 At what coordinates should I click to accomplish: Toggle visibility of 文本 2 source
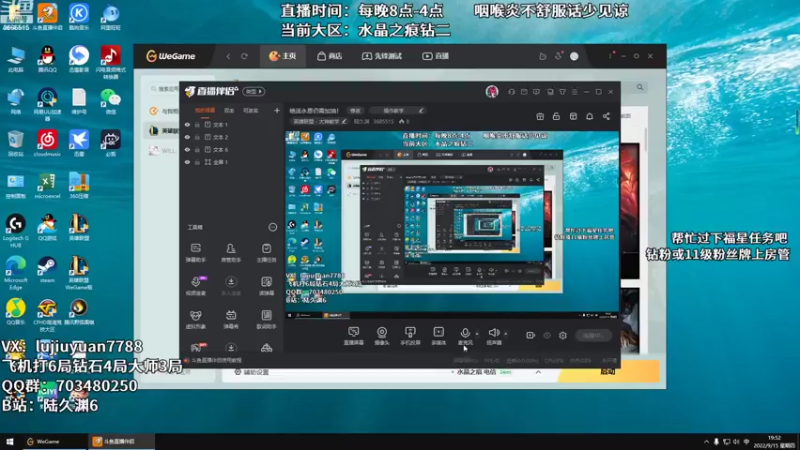click(187, 137)
